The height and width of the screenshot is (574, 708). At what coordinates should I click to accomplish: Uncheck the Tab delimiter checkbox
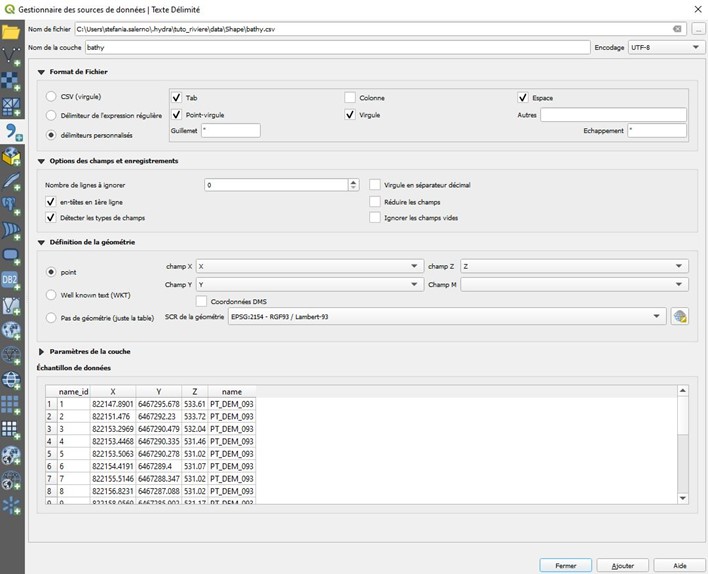(177, 98)
